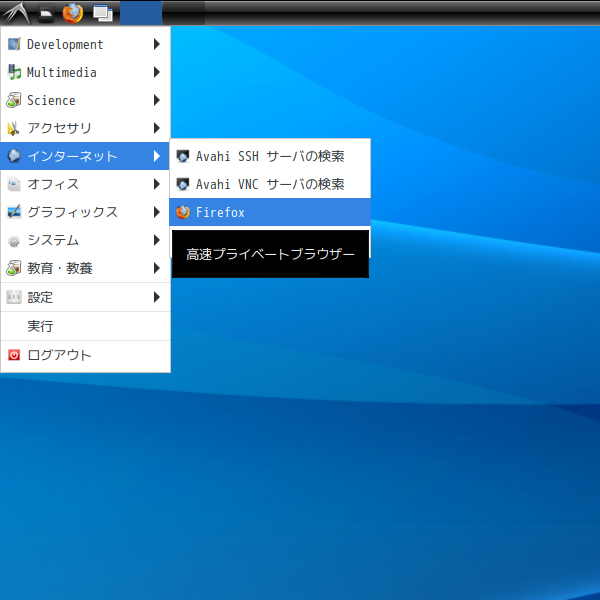The image size is (600, 600).
Task: Click the オフィス document icon
Action: click(14, 184)
